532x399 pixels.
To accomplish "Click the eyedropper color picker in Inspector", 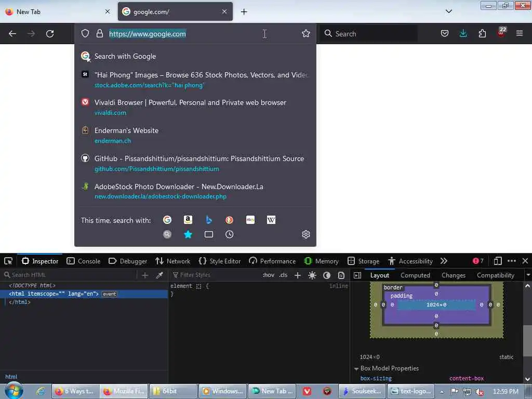I will tap(159, 275).
